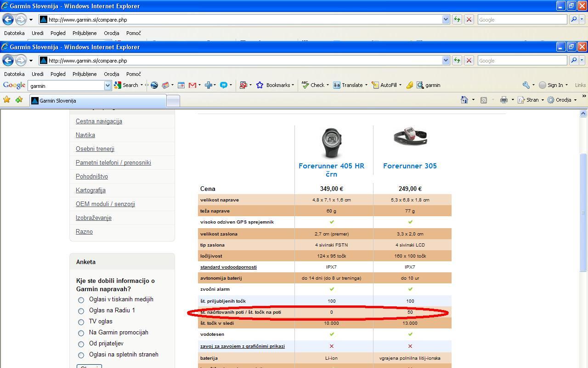Find 'garmin' word on page button

429,85
